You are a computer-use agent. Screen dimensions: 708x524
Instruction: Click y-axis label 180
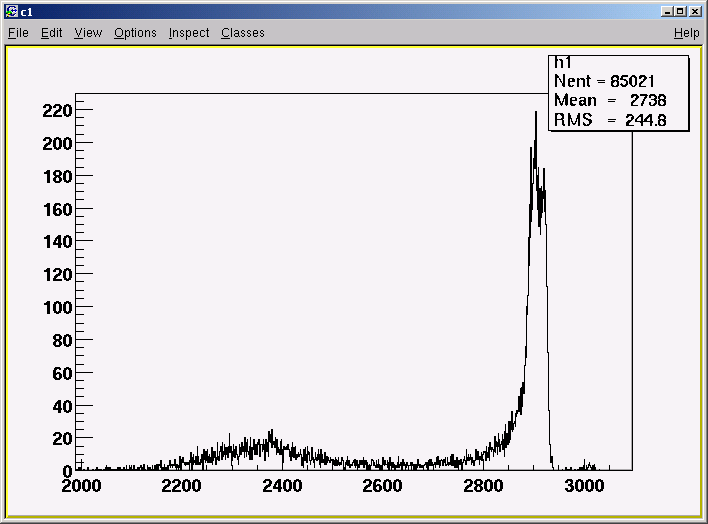pyautogui.click(x=57, y=177)
